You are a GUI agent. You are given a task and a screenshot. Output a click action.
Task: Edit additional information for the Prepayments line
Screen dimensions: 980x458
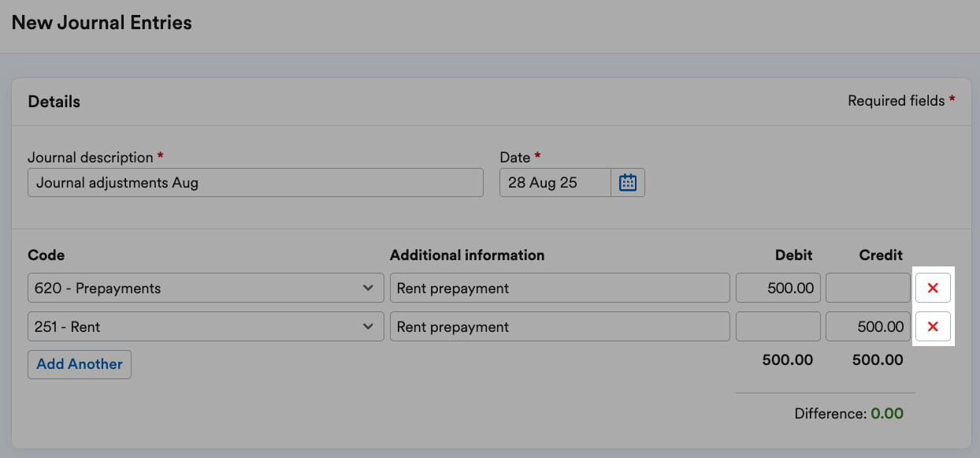point(560,289)
